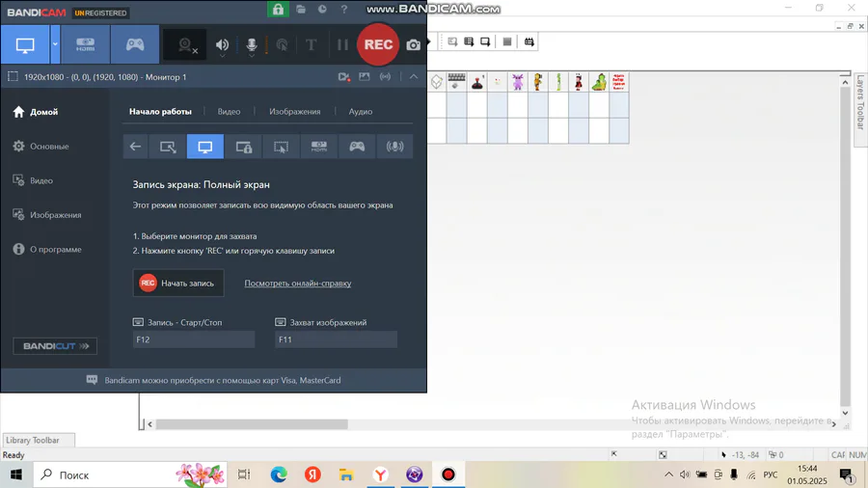
Task: Choose HDMI device mode in mode row
Action: pos(319,147)
